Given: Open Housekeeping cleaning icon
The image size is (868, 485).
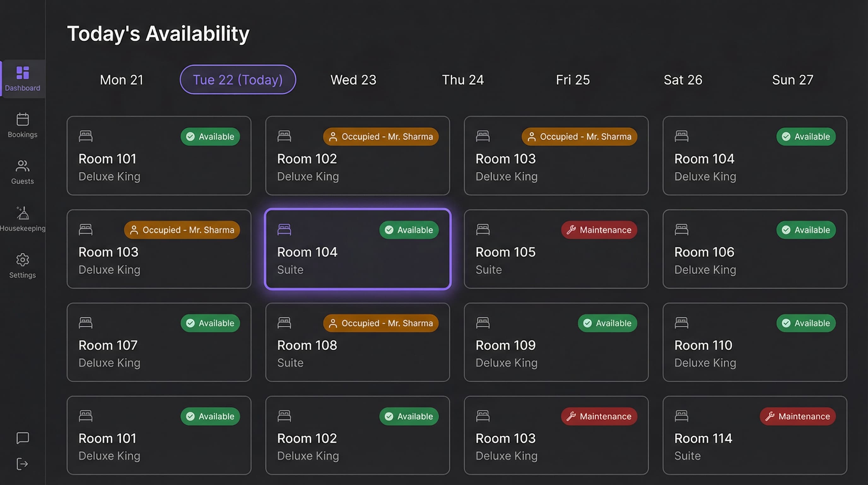Looking at the screenshot, I should [x=23, y=213].
